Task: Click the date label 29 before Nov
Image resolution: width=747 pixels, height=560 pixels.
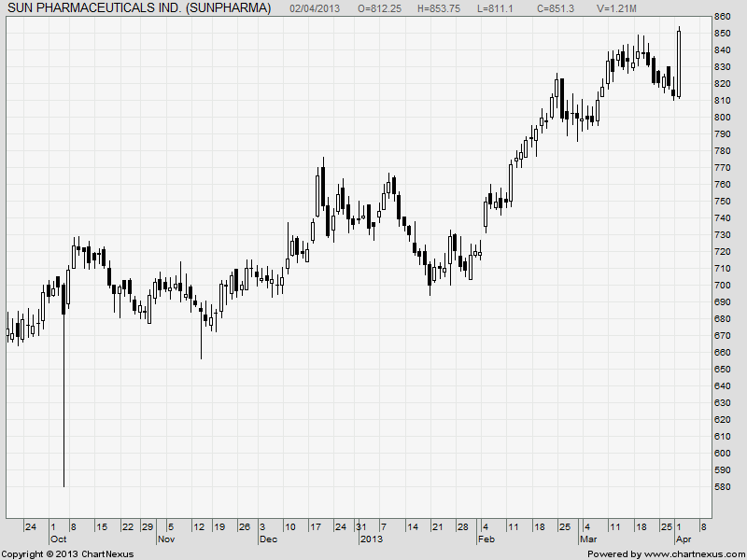Action: coord(148,527)
